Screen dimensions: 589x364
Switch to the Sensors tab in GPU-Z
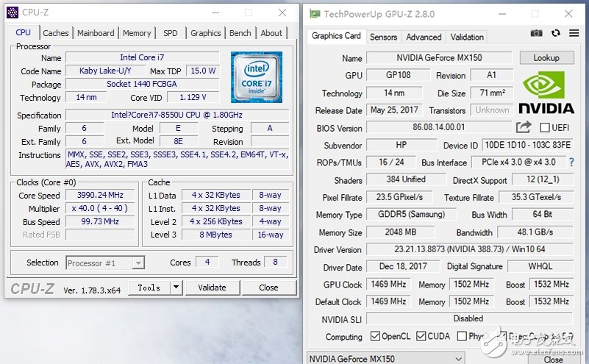click(x=383, y=37)
